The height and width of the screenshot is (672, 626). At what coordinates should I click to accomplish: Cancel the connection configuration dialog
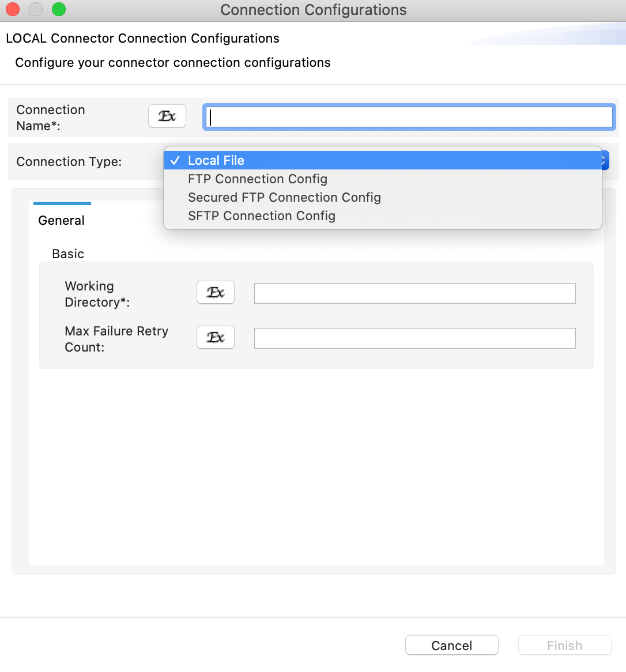(x=451, y=645)
